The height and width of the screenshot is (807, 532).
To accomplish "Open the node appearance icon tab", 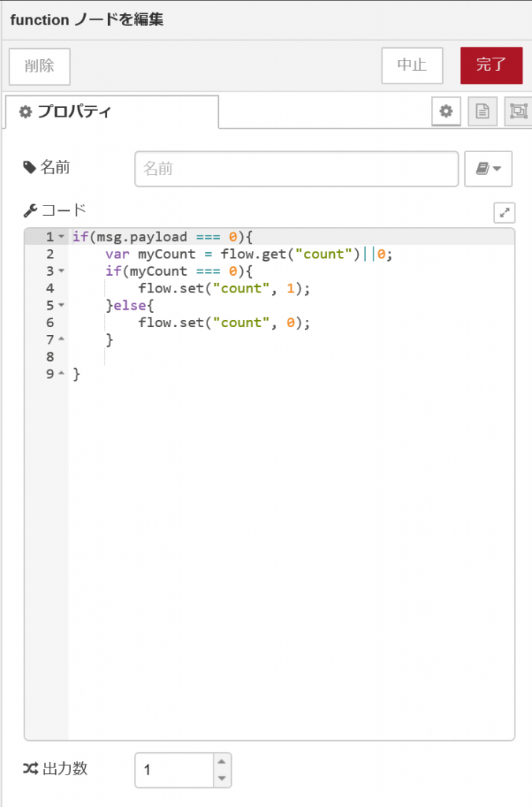I will pyautogui.click(x=518, y=112).
